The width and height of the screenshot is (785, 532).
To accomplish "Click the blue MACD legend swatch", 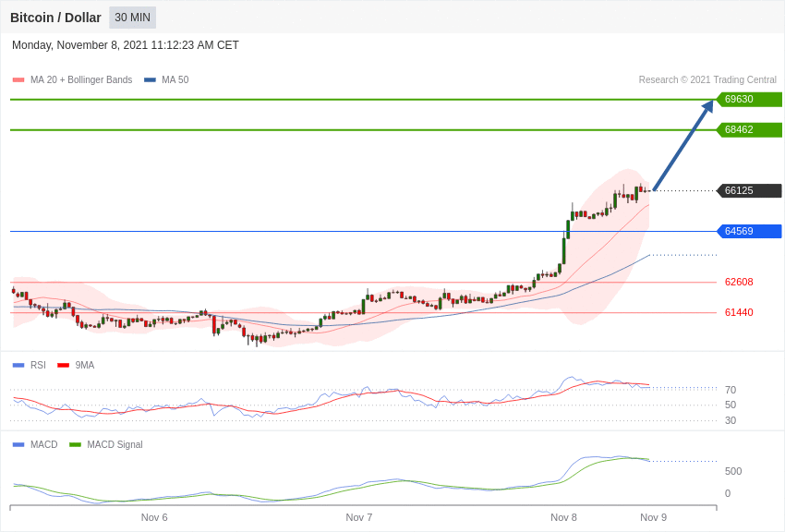I will coord(18,445).
